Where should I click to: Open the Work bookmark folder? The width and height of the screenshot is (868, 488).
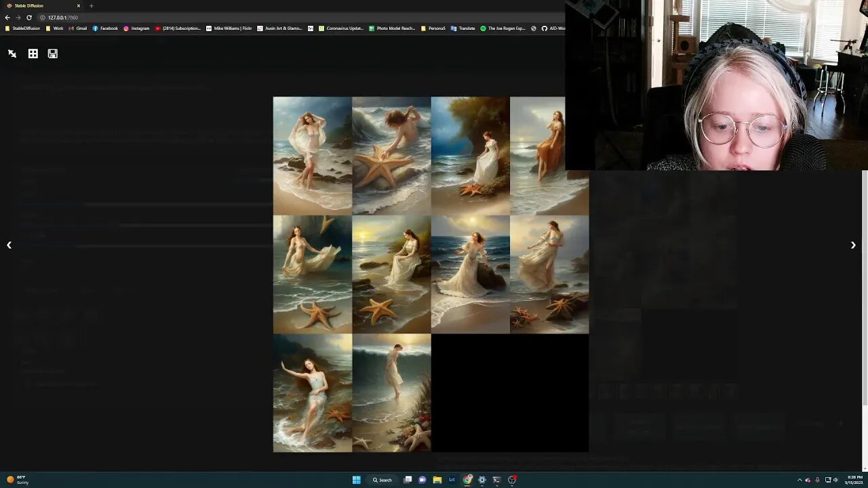(x=54, y=28)
